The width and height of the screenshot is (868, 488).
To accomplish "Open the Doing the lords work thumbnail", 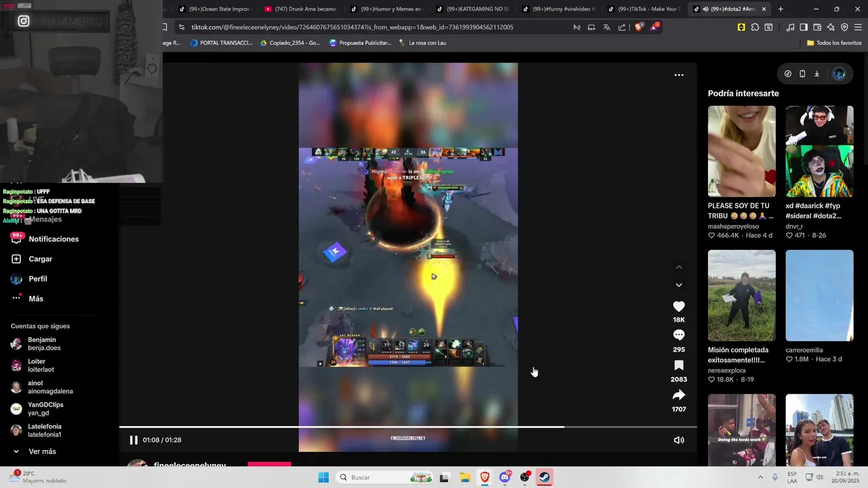I will point(741,430).
